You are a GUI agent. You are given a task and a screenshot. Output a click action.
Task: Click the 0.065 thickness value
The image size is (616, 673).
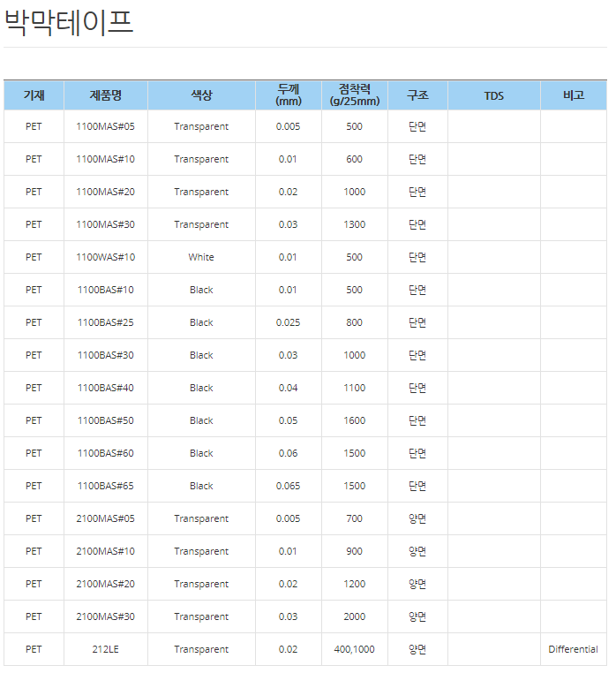pos(288,486)
